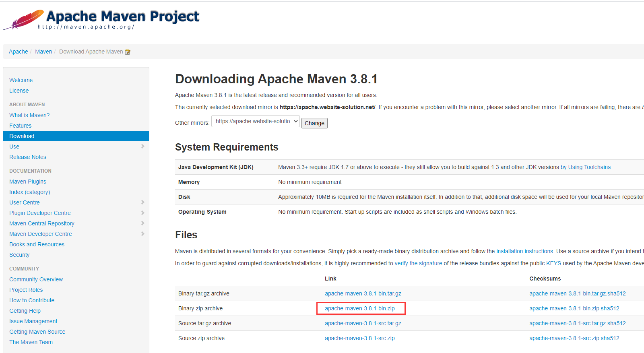The width and height of the screenshot is (644, 353).
Task: Download apache-maven-3.8.1-src.tar.gz
Action: coord(363,323)
